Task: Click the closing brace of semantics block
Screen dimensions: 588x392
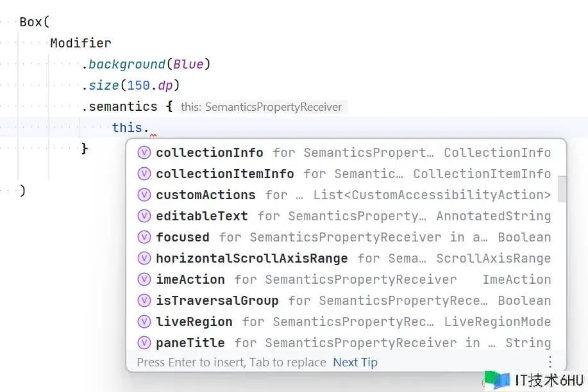Action: (85, 149)
